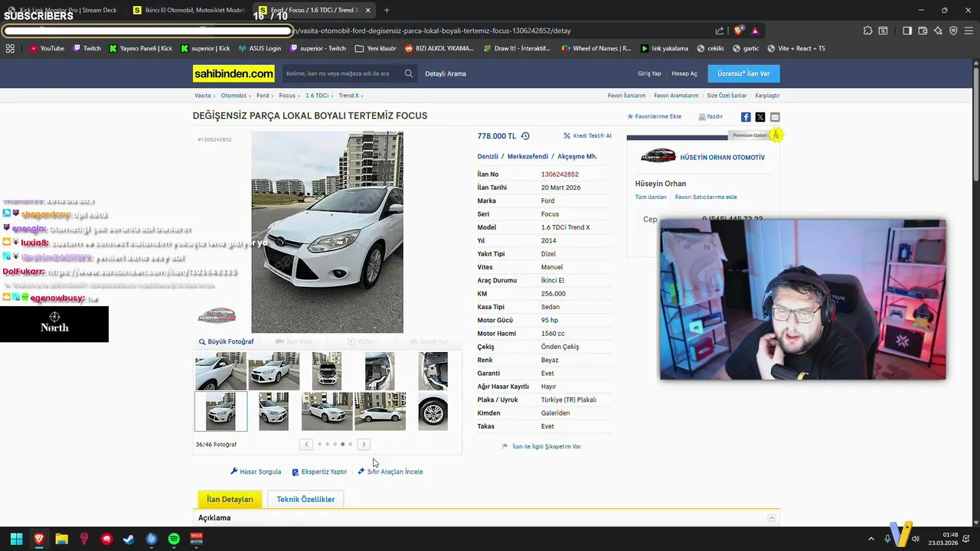
Task: Open the Twitch bookmark
Action: 87,48
